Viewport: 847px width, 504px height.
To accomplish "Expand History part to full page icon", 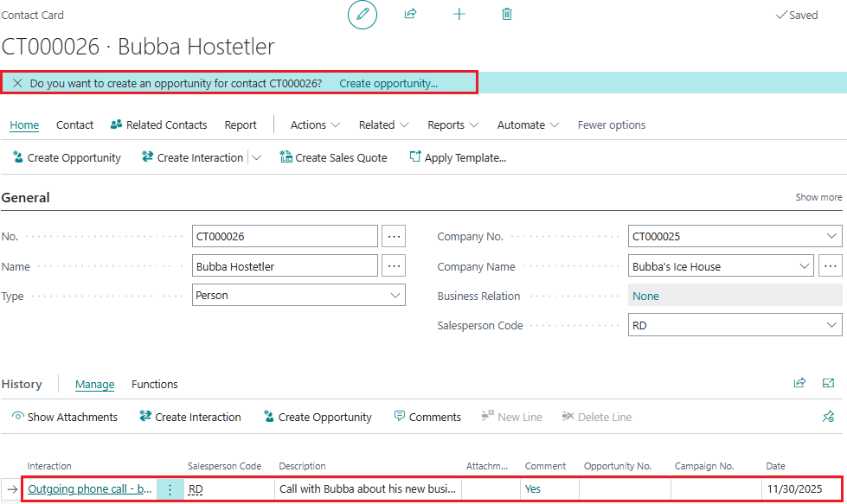I will click(x=828, y=384).
